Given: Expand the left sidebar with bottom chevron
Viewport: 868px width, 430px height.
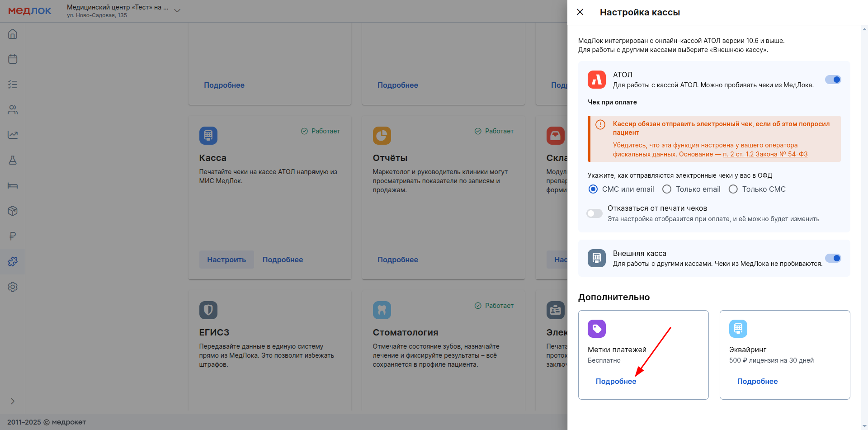Looking at the screenshot, I should pos(13,401).
